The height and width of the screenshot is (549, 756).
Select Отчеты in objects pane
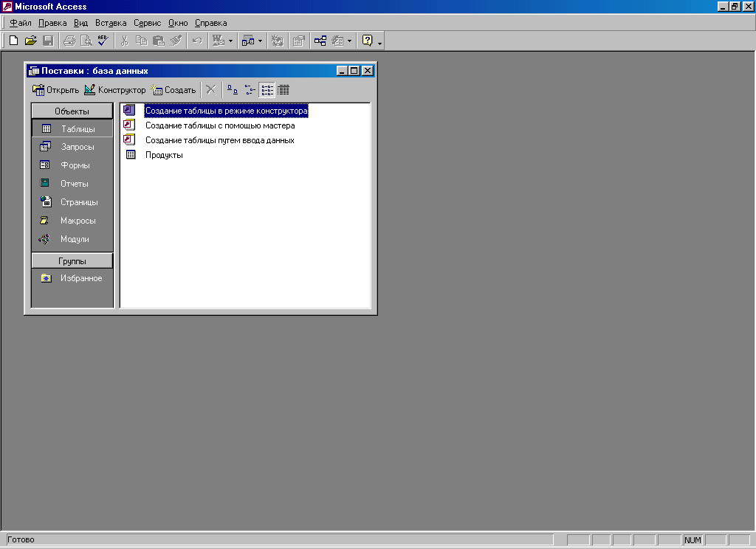(x=72, y=184)
